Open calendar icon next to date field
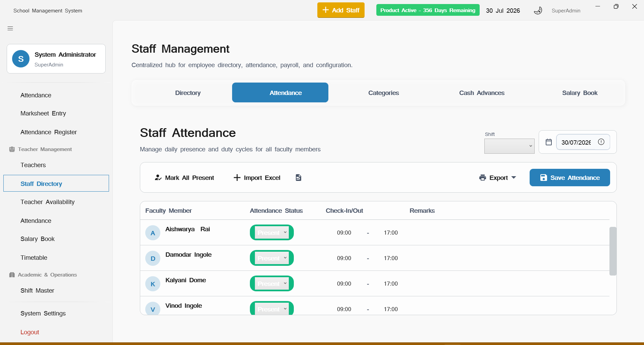644x345 pixels. [549, 142]
